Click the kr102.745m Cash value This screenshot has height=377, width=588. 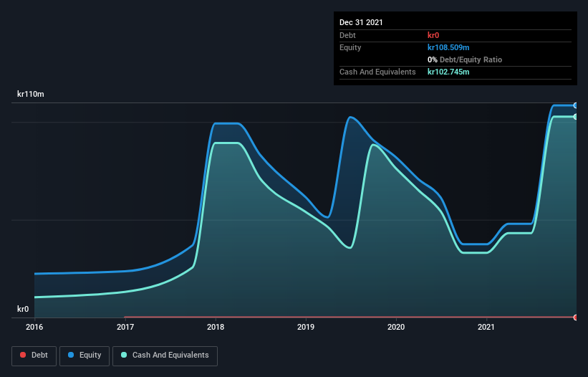click(x=448, y=72)
